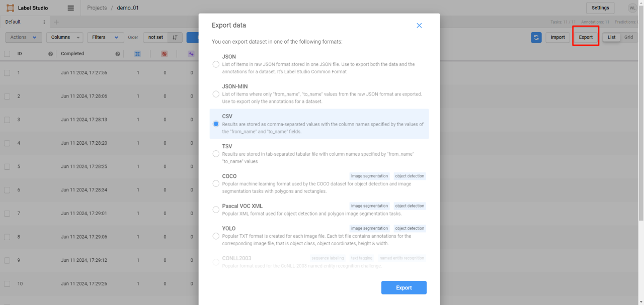Screen dimensions: 644x305
Task: Open the Default tab three-dots menu
Action: [x=44, y=22]
